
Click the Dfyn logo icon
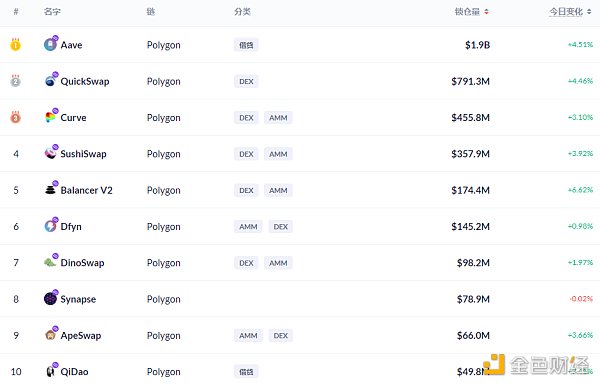(x=50, y=226)
